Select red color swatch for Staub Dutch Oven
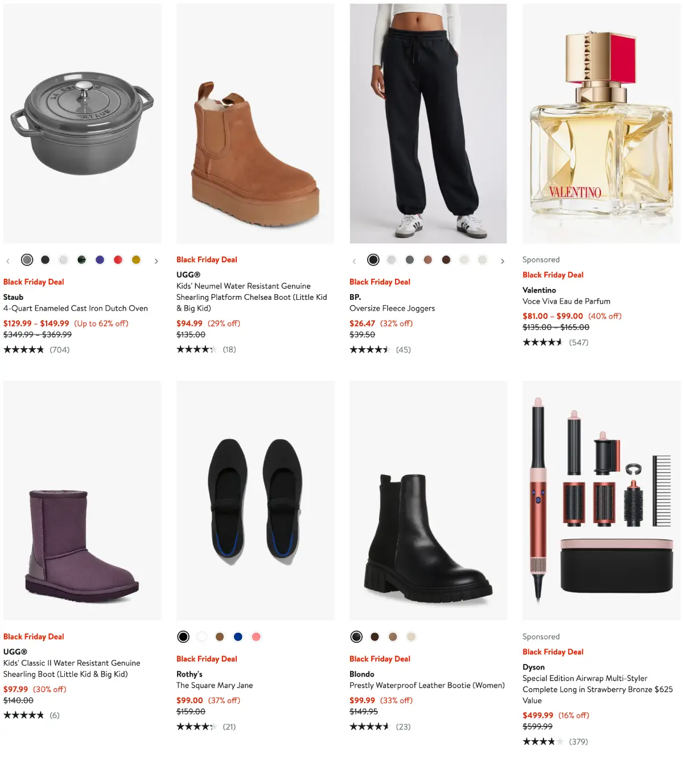683x784 pixels. click(x=118, y=260)
